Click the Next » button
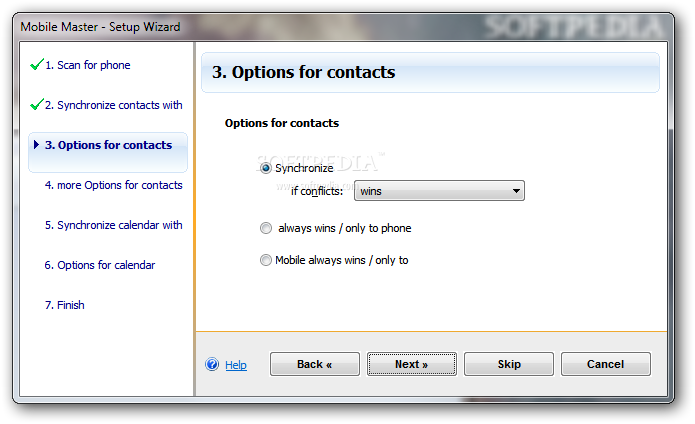This screenshot has height=424, width=695. tap(412, 364)
